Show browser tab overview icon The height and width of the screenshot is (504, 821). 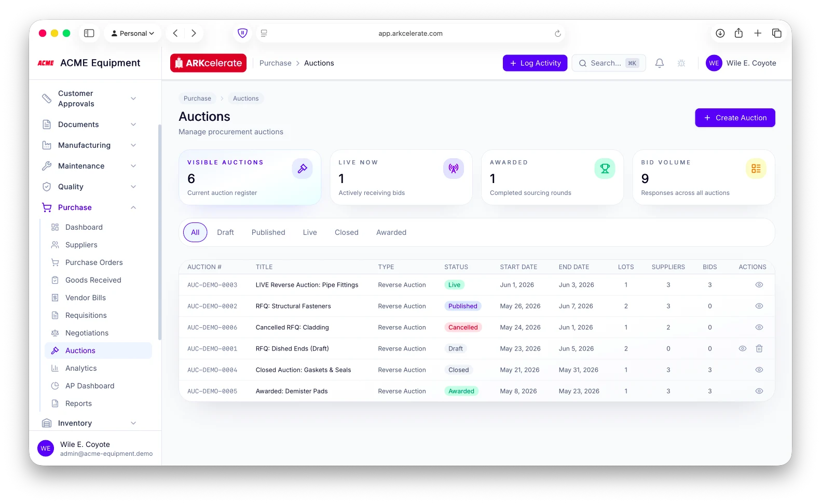(x=777, y=33)
